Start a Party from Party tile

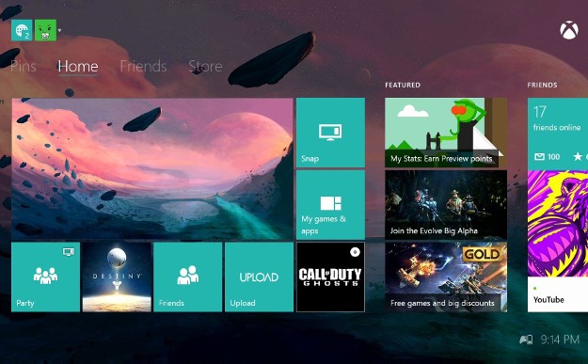coord(46,277)
